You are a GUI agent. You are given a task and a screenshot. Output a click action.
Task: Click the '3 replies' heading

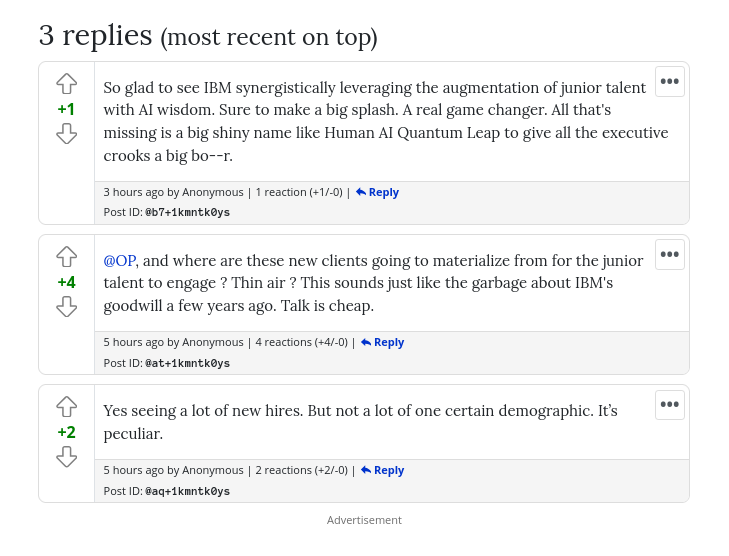pos(95,36)
